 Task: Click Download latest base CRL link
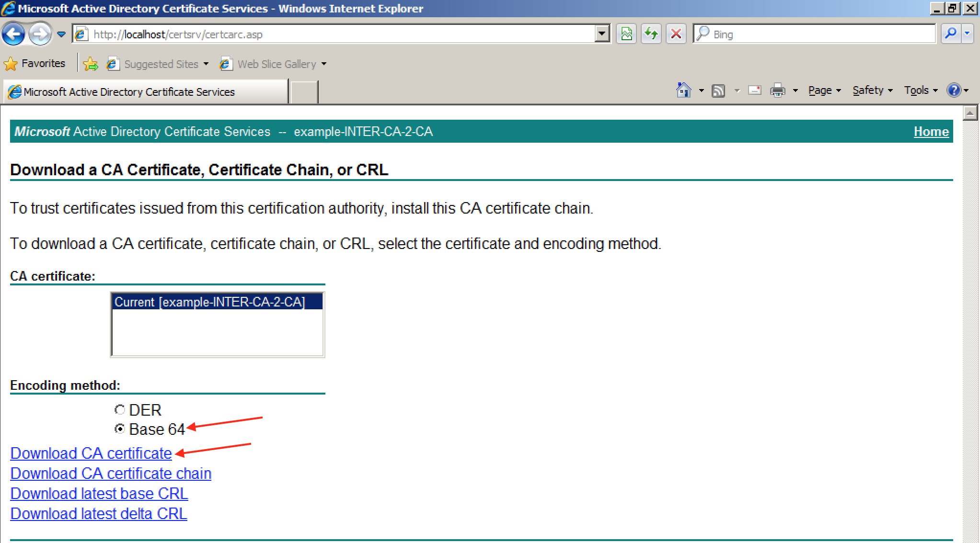[x=99, y=494]
